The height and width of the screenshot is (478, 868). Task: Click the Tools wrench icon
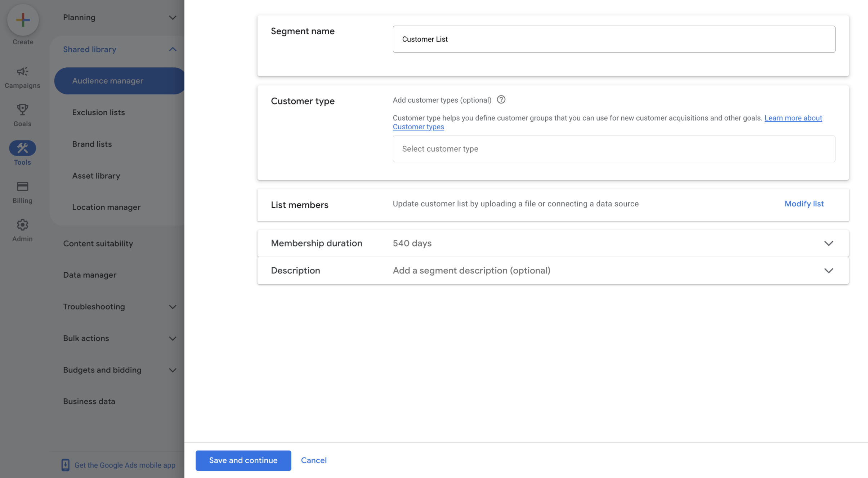click(22, 148)
